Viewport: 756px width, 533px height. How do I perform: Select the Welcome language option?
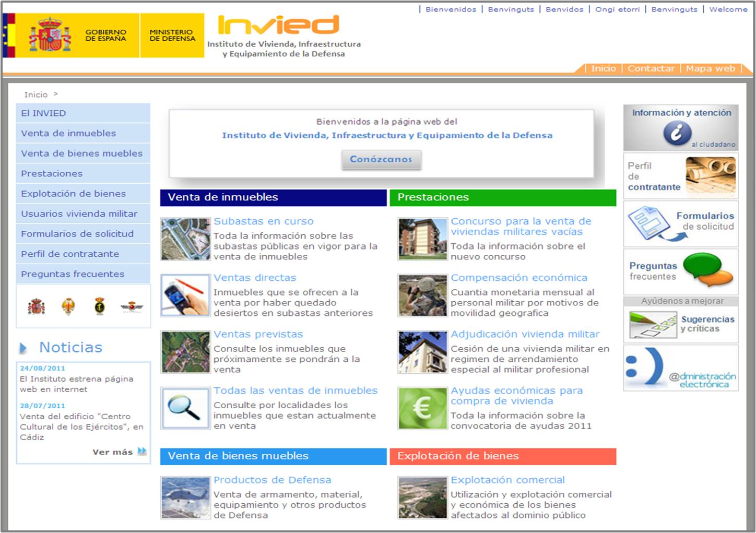[728, 9]
